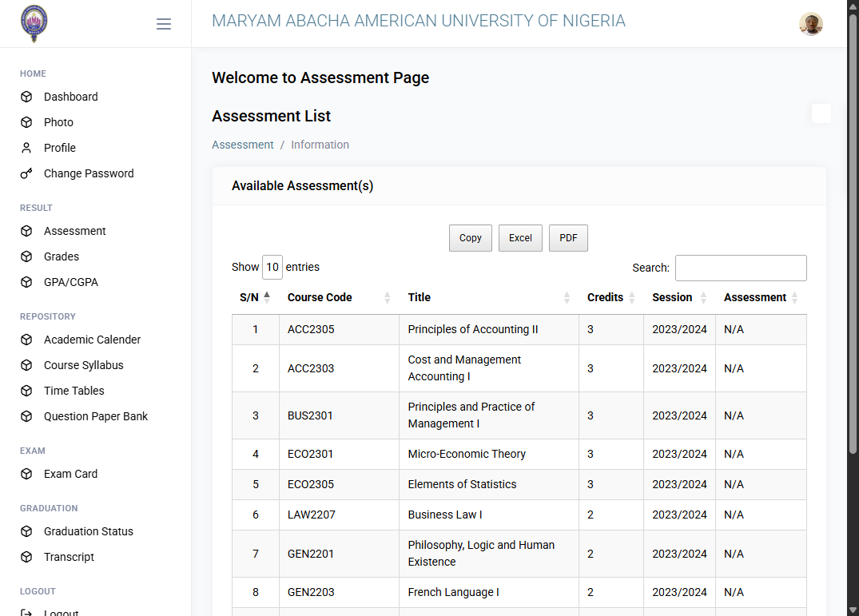Toggle the hamburger sidebar menu icon
The height and width of the screenshot is (616, 859).
click(163, 23)
